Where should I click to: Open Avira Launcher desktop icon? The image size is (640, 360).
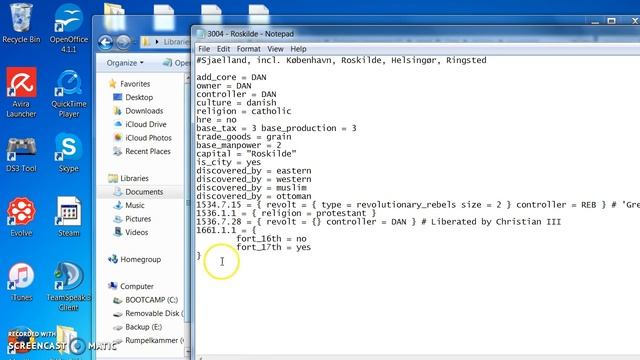click(x=21, y=93)
